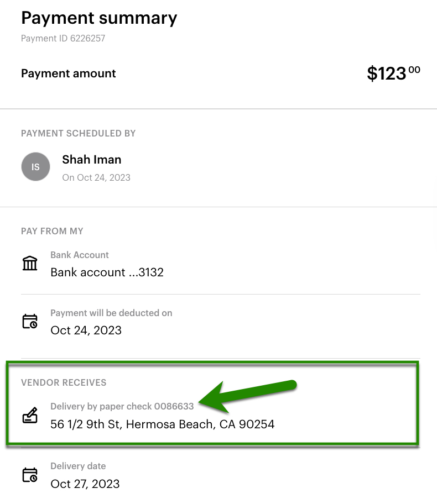The width and height of the screenshot is (437, 504).
Task: Click the VENDOR RECEIVES section header
Action: coord(64,382)
